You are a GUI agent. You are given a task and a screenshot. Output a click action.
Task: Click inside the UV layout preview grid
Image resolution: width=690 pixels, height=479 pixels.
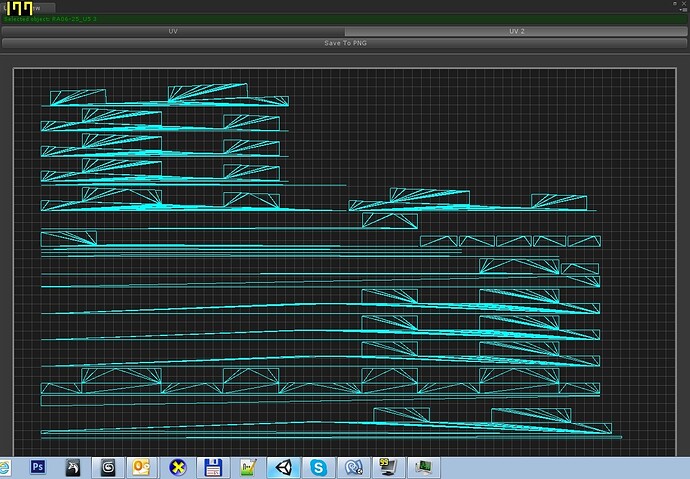[x=345, y=262]
